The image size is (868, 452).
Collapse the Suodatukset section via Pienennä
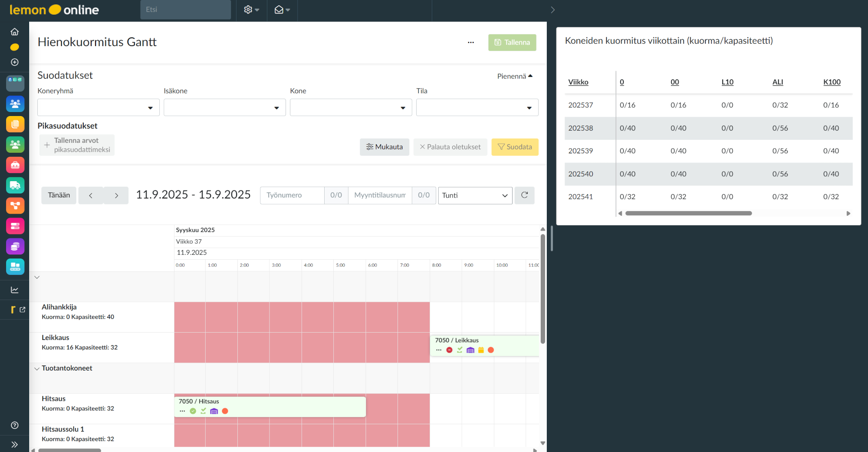515,76
